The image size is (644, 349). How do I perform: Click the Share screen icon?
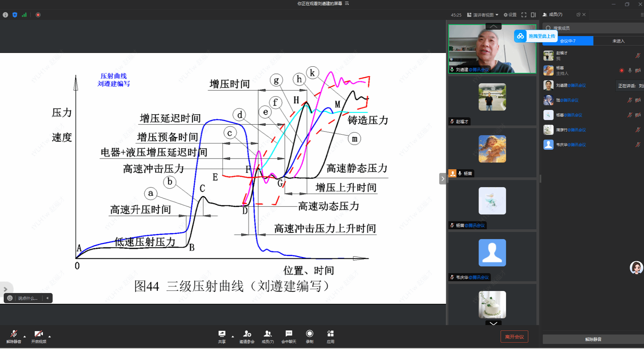pos(222,334)
